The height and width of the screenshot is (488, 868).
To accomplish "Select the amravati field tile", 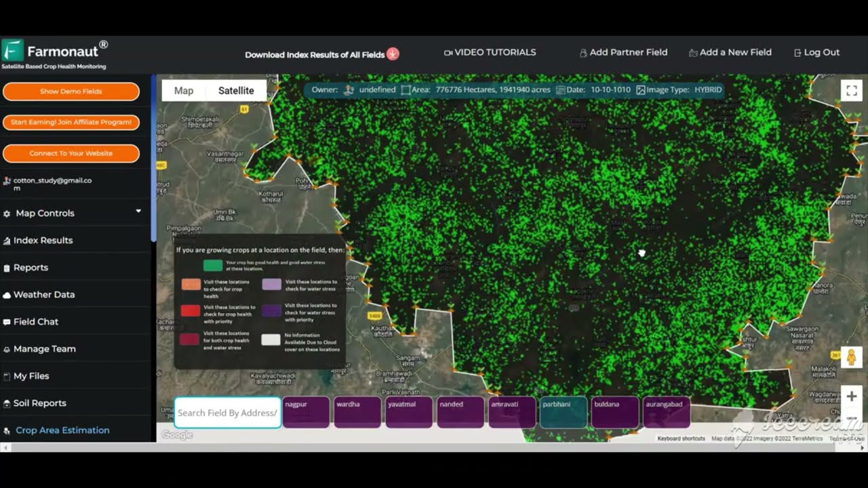I will (x=512, y=412).
